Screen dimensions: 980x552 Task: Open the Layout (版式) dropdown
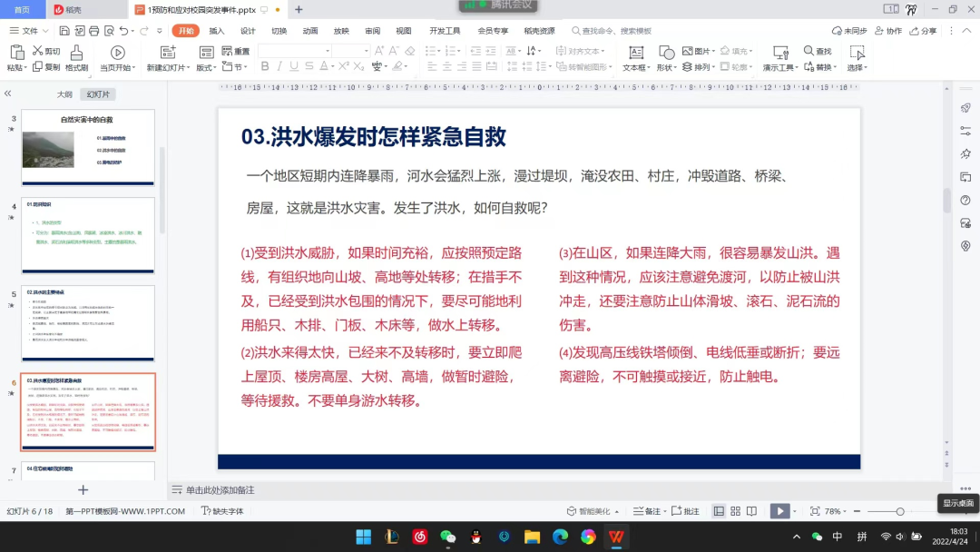206,67
